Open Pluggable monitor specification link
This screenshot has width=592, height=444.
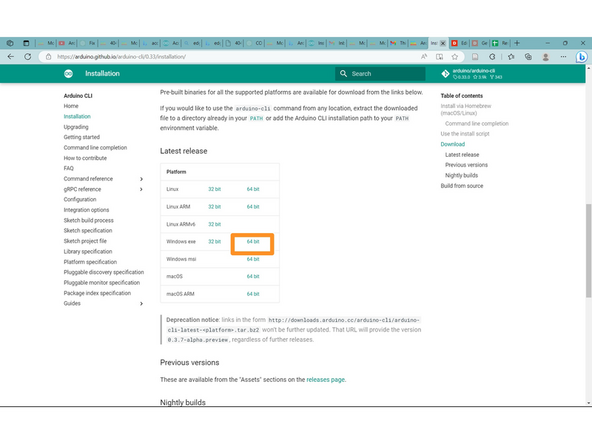tap(102, 283)
